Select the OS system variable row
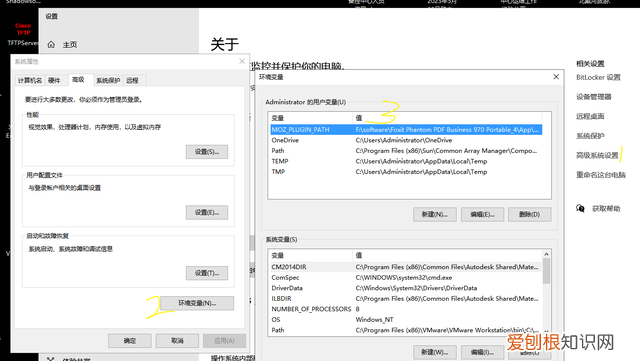The height and width of the screenshot is (361, 640). tap(406, 320)
